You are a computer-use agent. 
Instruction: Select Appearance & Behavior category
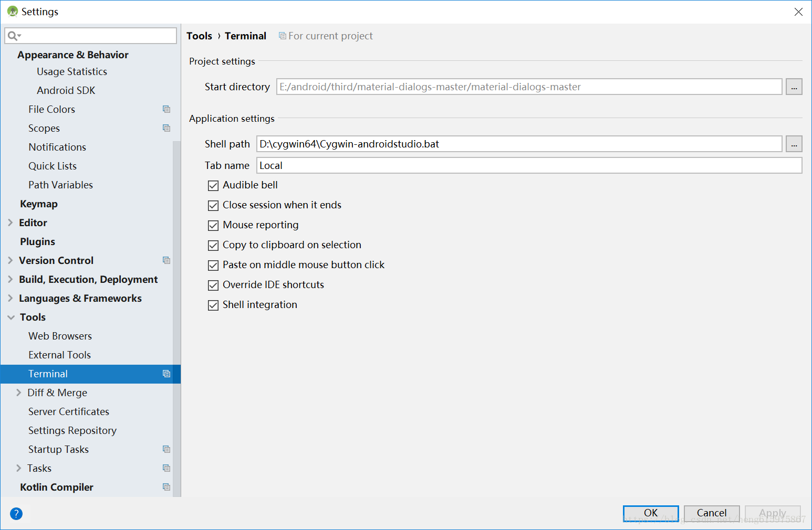72,55
